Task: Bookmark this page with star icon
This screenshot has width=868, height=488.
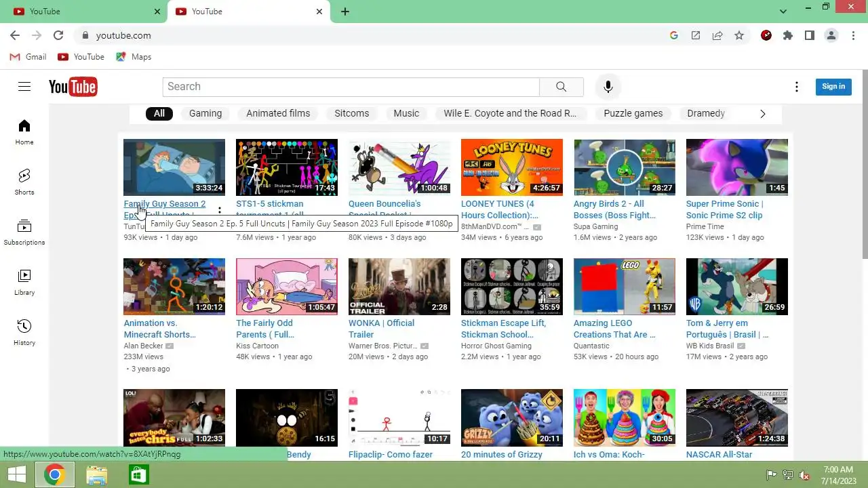Action: pyautogui.click(x=739, y=35)
